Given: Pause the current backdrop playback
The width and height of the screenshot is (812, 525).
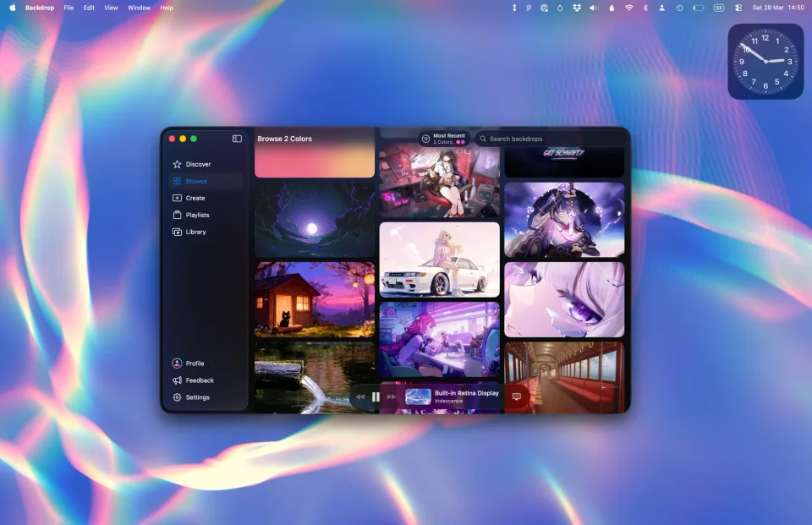Looking at the screenshot, I should 376,397.
